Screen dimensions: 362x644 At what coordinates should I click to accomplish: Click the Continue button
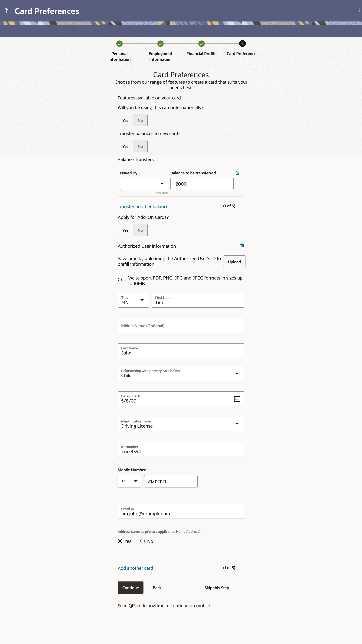(x=130, y=587)
